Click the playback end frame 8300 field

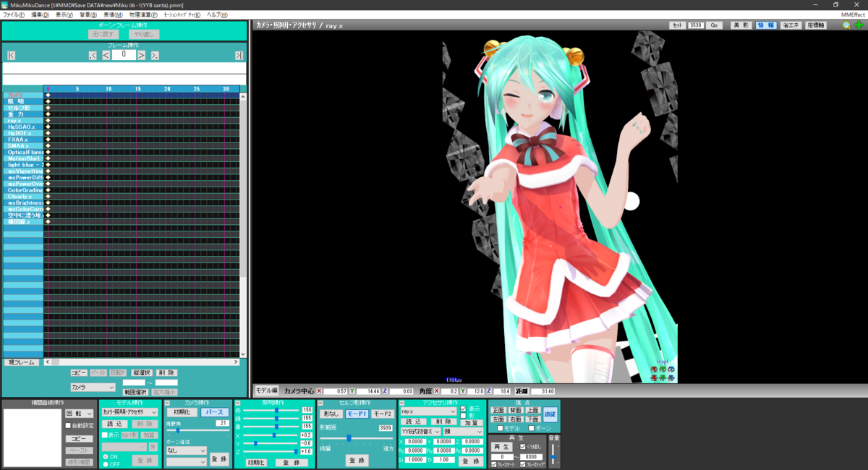[531, 456]
